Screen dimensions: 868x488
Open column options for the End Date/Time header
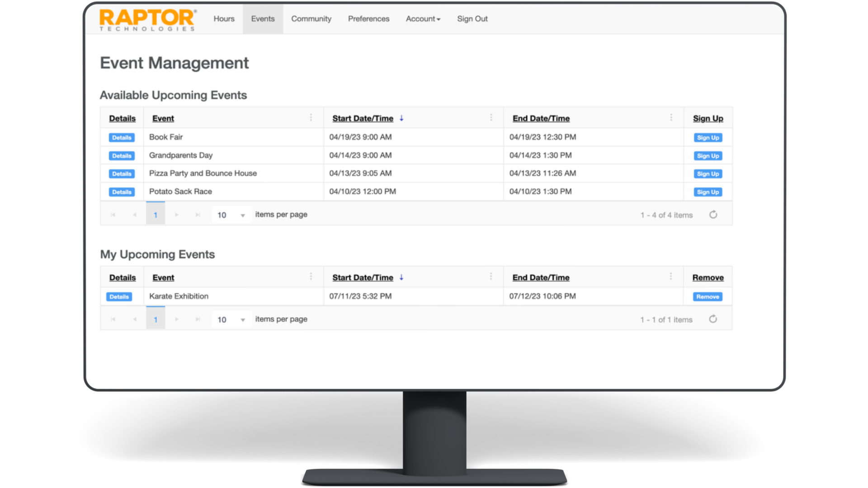tap(671, 117)
